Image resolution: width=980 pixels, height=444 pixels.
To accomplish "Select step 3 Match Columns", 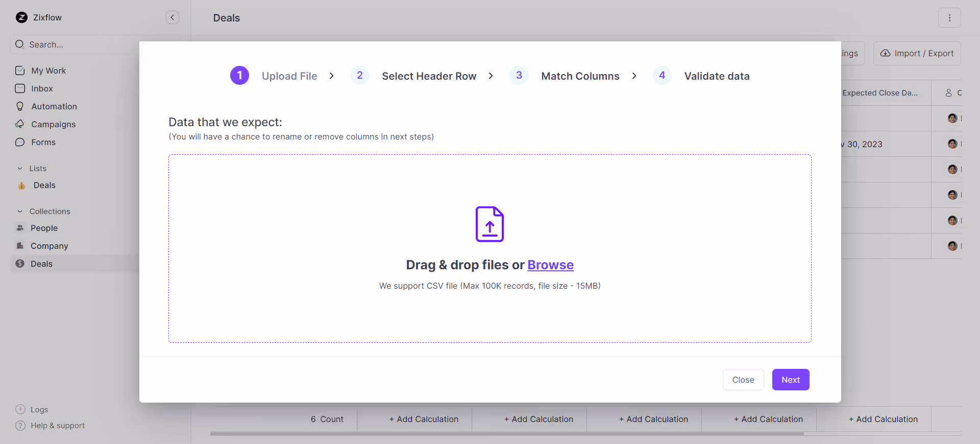I will [x=580, y=76].
